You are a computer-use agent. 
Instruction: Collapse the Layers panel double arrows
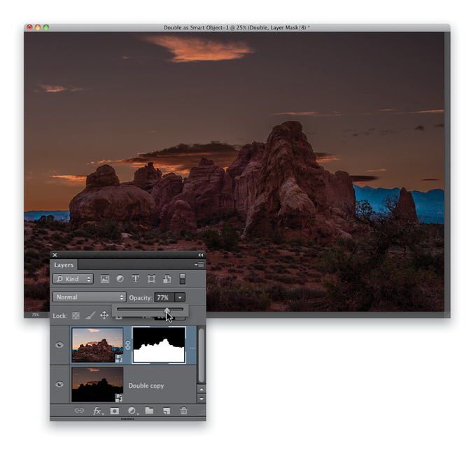[x=200, y=255]
